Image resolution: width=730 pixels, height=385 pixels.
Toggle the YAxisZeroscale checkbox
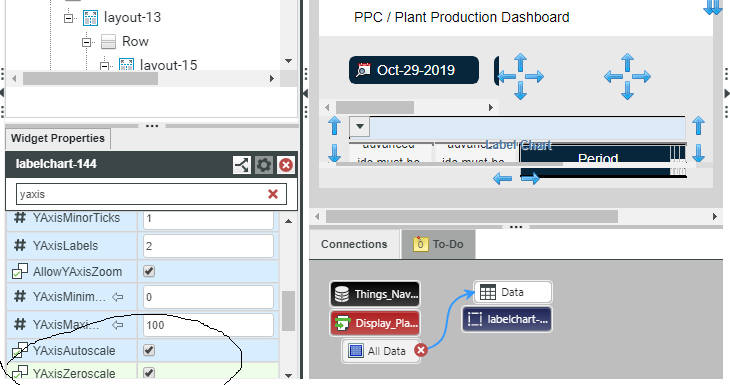pos(149,372)
